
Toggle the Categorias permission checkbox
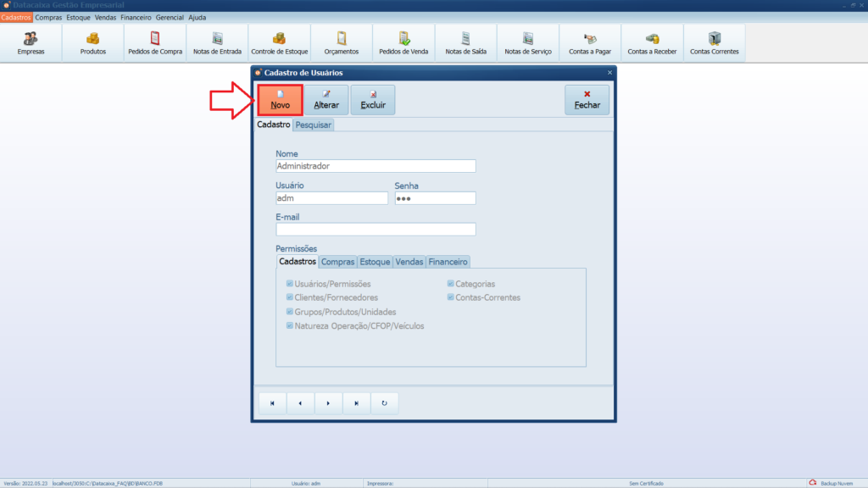[x=451, y=285]
